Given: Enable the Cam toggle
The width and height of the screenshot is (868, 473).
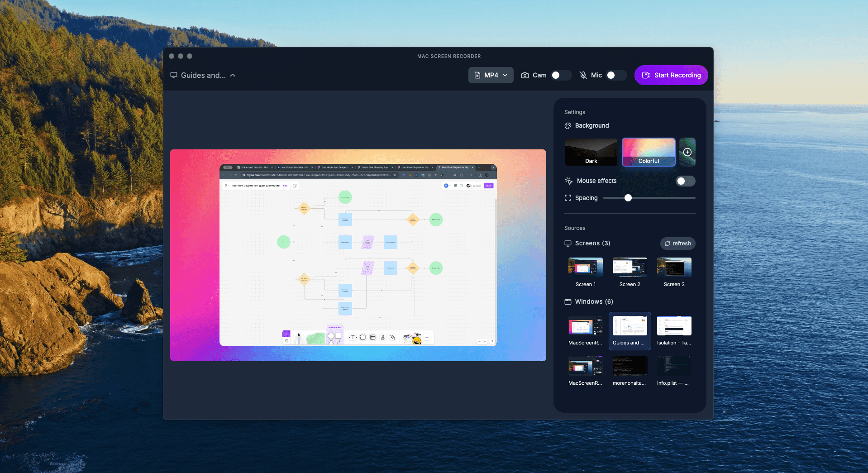Looking at the screenshot, I should [560, 75].
